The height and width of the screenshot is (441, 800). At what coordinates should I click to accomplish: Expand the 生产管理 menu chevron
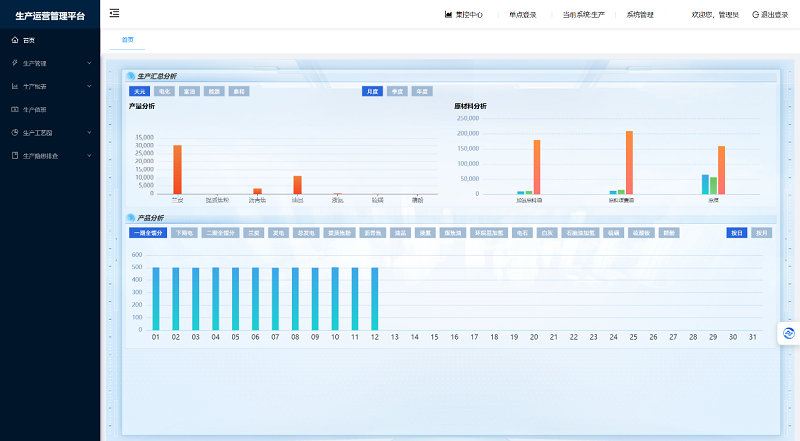(89, 63)
